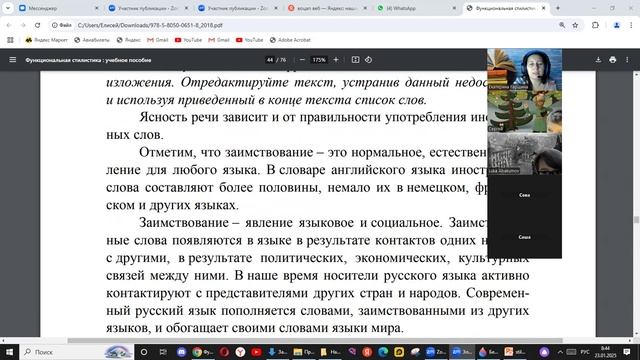This screenshot has height=360, width=640.
Task: Click the horizontal scrollbar of the PDF
Action: tap(315, 340)
